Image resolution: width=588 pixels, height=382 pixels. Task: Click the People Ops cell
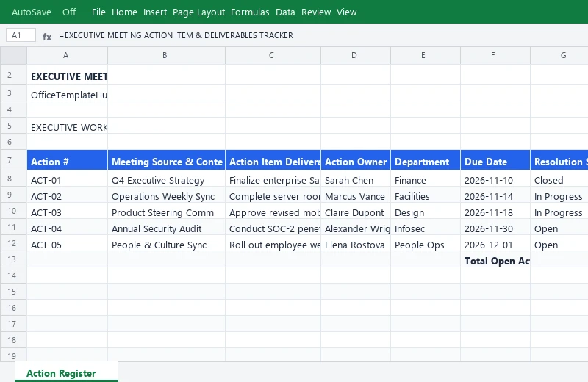pyautogui.click(x=426, y=245)
